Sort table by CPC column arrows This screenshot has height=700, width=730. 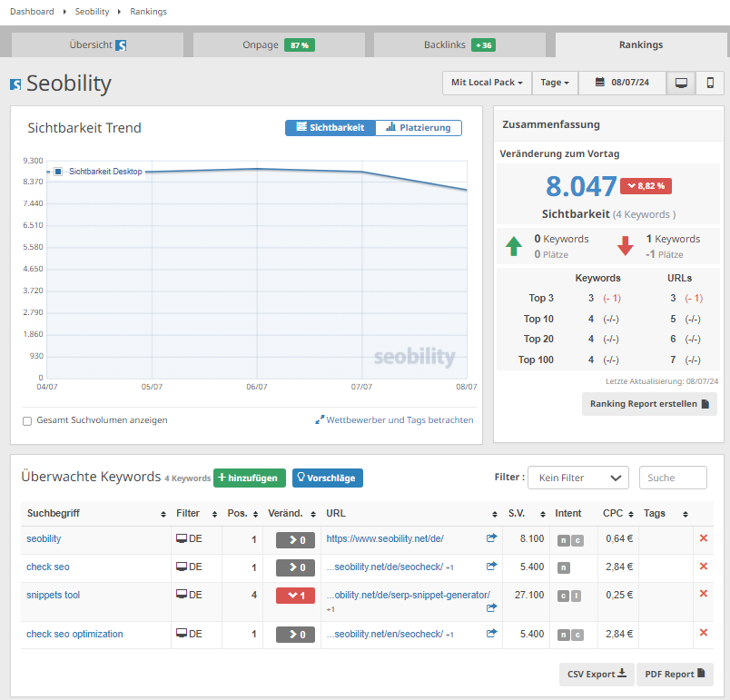(x=631, y=514)
